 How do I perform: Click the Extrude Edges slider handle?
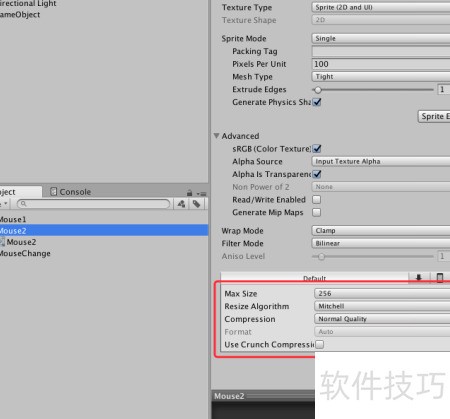pyautogui.click(x=318, y=90)
